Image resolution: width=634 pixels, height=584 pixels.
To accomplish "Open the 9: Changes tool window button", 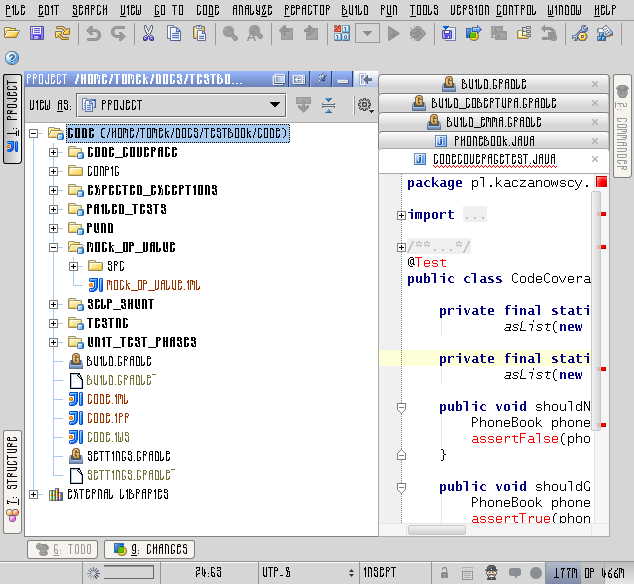I will (150, 550).
